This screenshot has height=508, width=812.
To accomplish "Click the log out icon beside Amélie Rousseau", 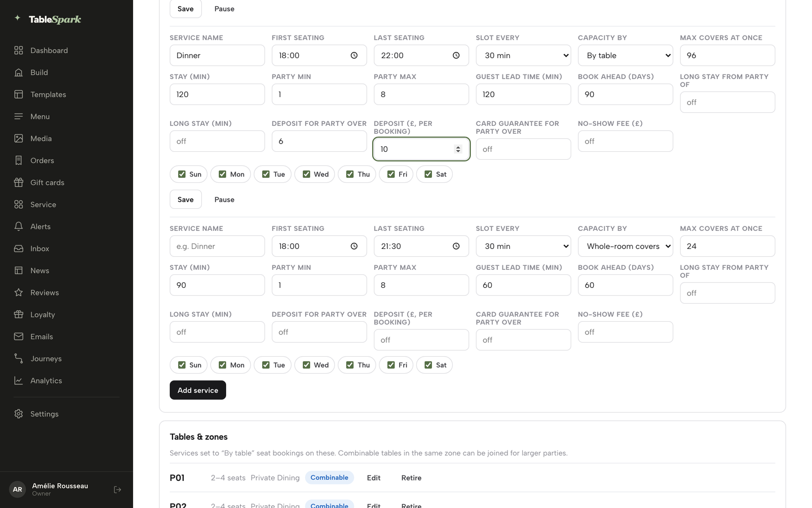I will (117, 489).
